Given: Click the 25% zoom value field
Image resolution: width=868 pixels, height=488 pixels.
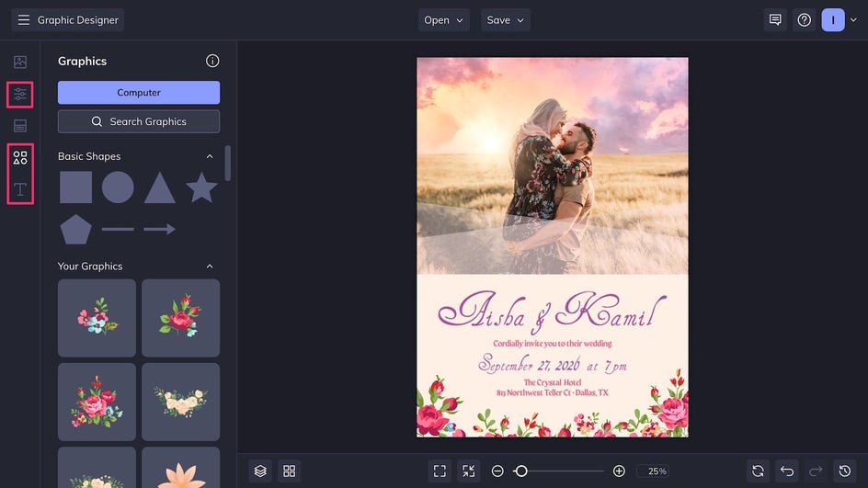Looking at the screenshot, I should tap(653, 471).
